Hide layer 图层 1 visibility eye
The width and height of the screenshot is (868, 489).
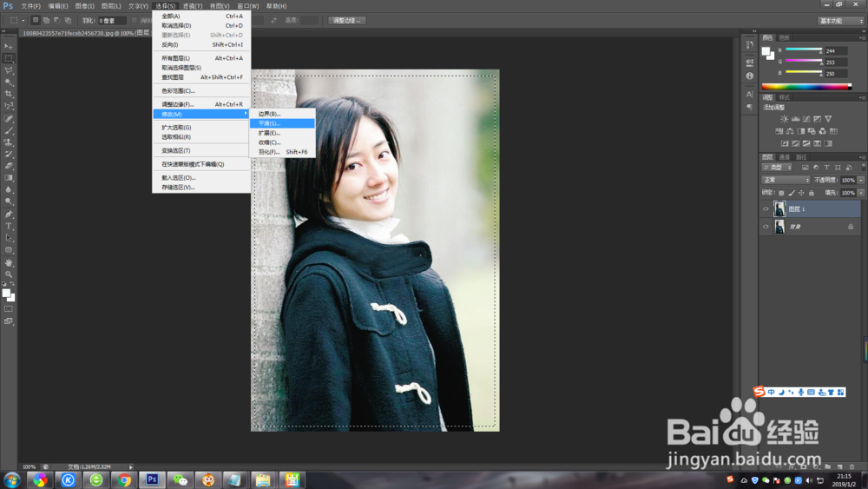[x=766, y=208]
